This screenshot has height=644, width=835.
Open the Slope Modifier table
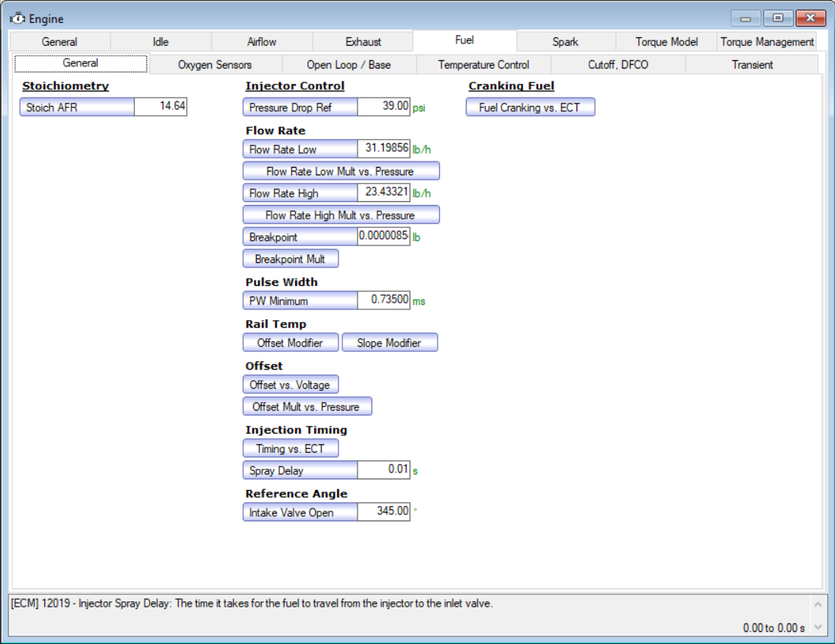point(390,343)
